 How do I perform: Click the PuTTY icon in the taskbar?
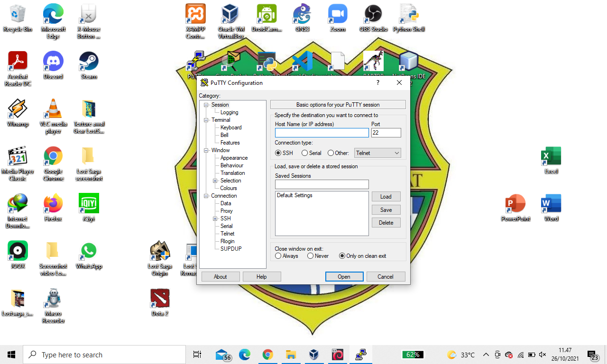360,355
